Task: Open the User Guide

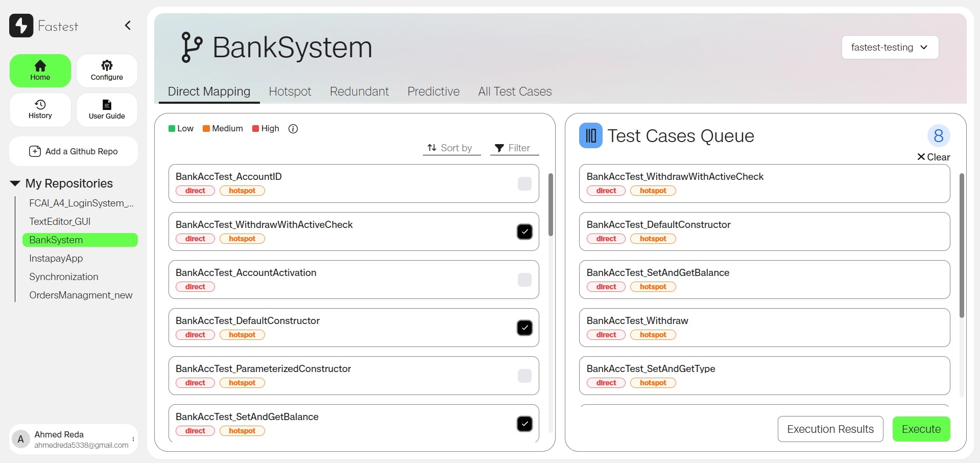Action: [x=107, y=109]
